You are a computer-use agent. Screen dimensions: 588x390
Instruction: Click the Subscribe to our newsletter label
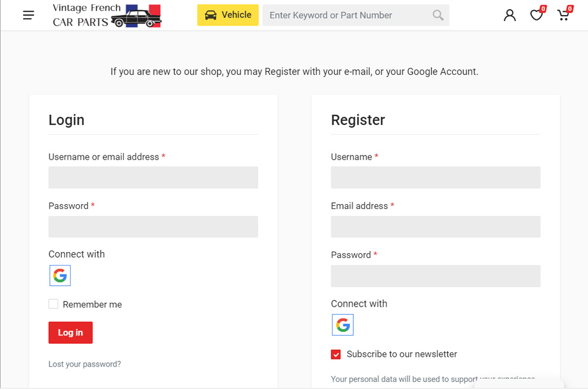(401, 354)
